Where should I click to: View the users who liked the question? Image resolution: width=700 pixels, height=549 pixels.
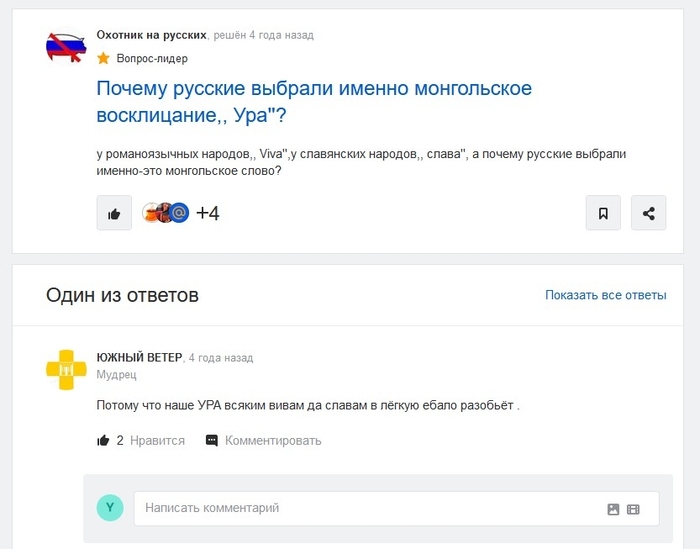(165, 213)
